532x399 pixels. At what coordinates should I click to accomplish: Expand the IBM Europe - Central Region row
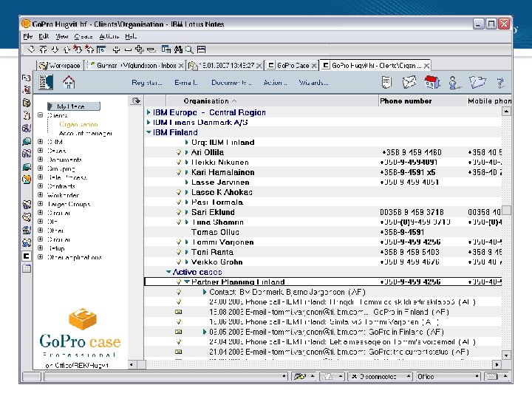(x=149, y=112)
